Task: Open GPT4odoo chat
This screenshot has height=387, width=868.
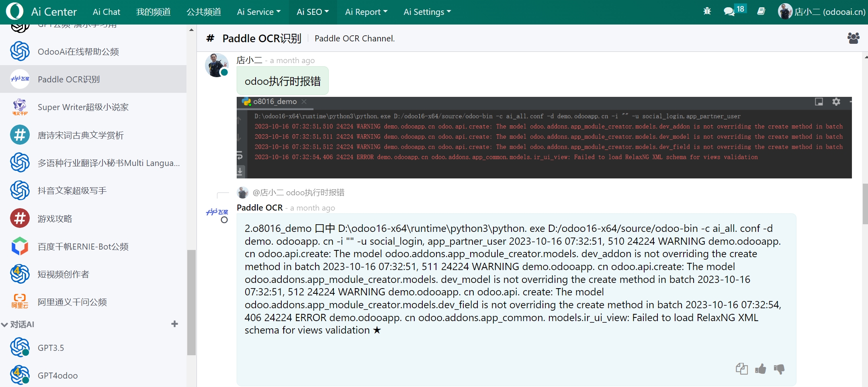Action: click(93, 375)
